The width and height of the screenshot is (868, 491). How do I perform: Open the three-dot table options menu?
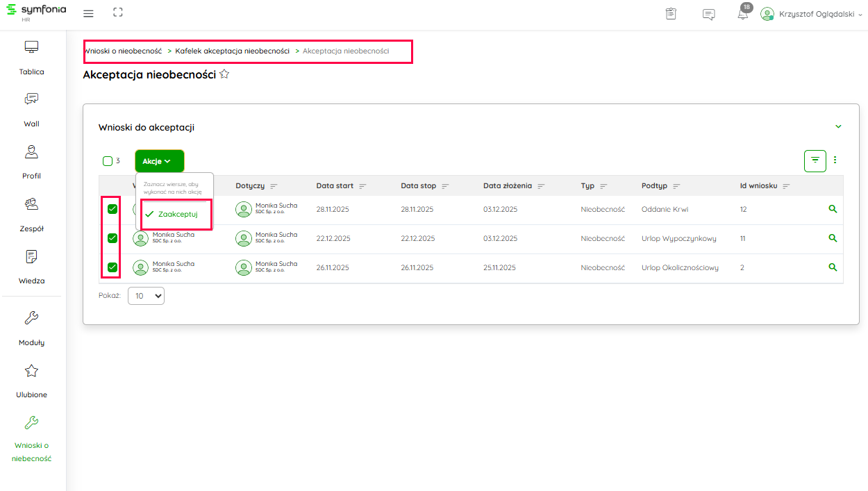[835, 160]
